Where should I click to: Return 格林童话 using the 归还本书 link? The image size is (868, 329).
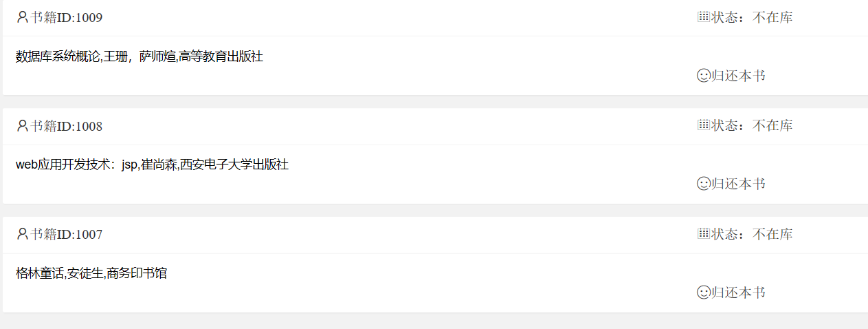[x=738, y=293]
